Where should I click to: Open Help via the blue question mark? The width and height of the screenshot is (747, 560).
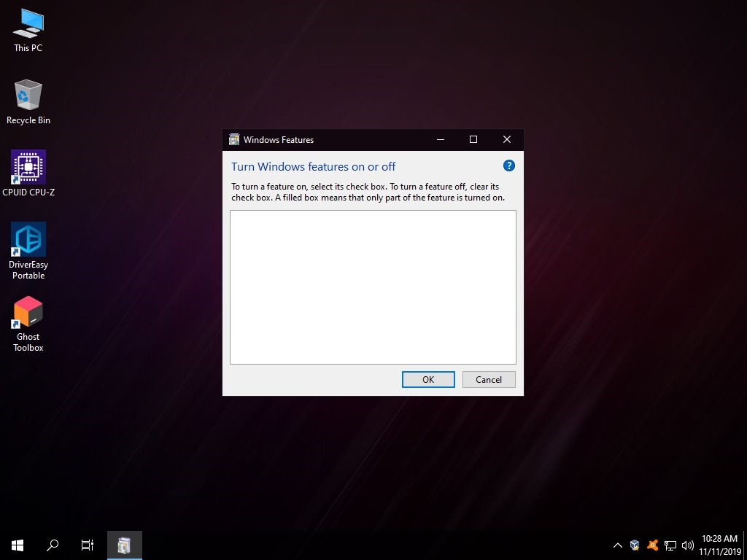click(508, 166)
